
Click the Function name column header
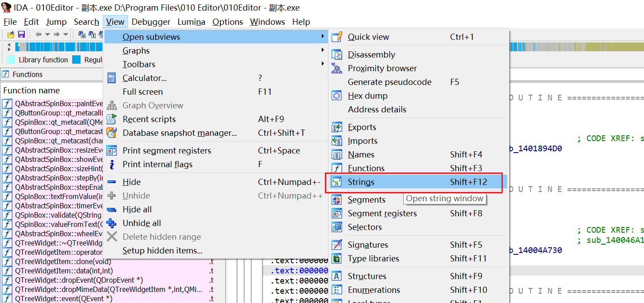(x=31, y=90)
